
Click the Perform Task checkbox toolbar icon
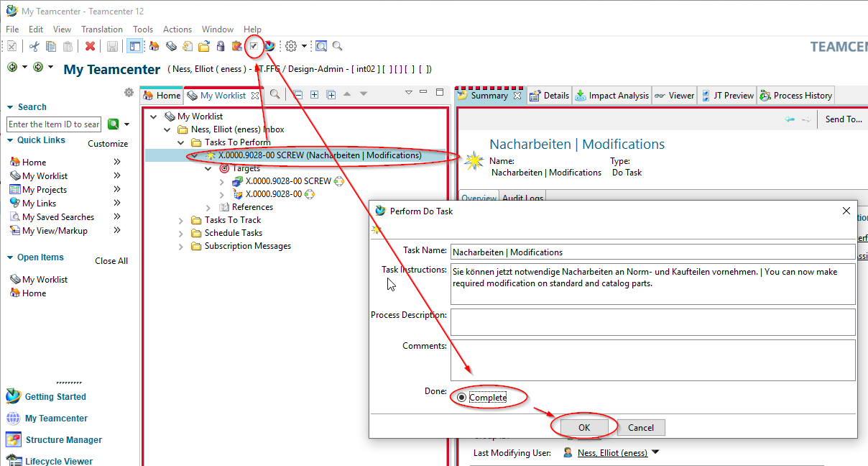(254, 47)
